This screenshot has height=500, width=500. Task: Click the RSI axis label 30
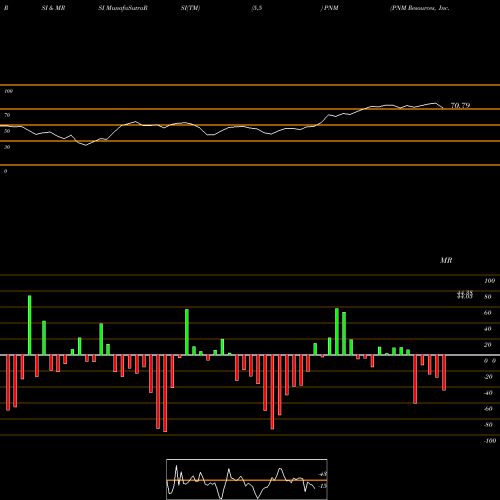pyautogui.click(x=7, y=147)
